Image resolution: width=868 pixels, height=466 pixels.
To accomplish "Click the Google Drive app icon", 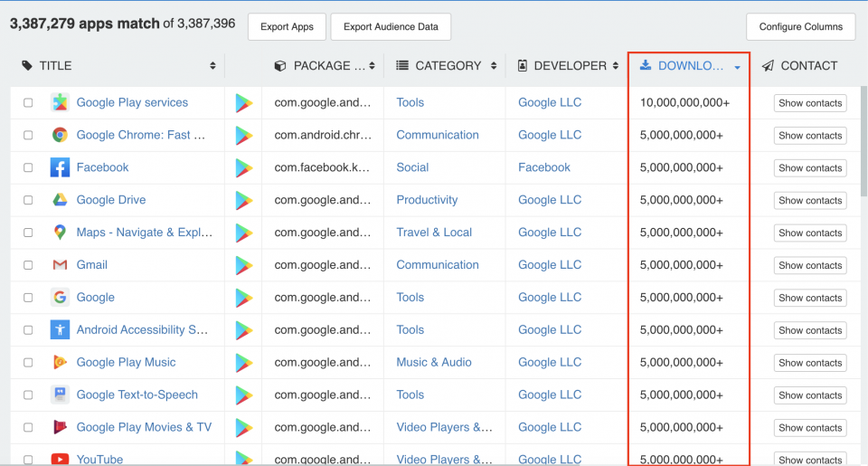I will click(x=60, y=200).
